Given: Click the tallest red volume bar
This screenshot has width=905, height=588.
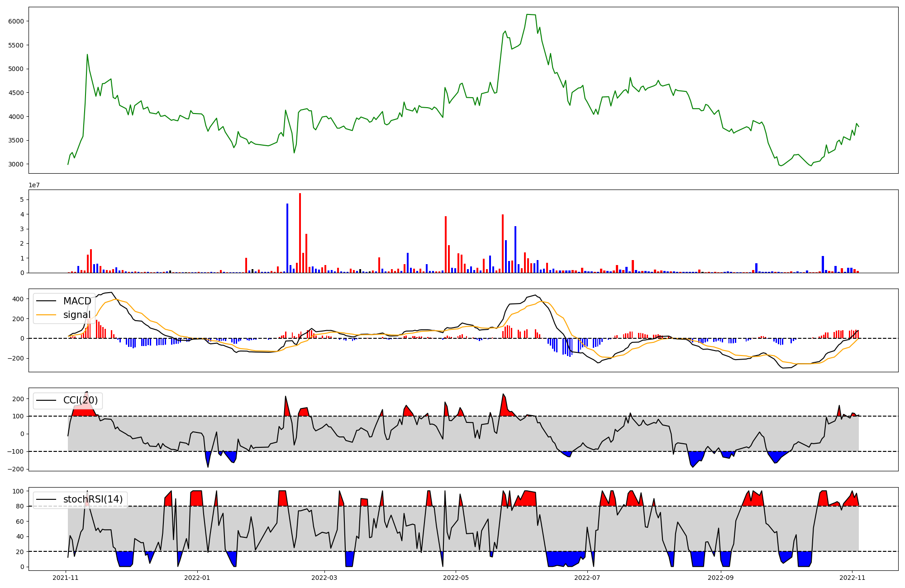Looking at the screenshot, I should tap(300, 233).
